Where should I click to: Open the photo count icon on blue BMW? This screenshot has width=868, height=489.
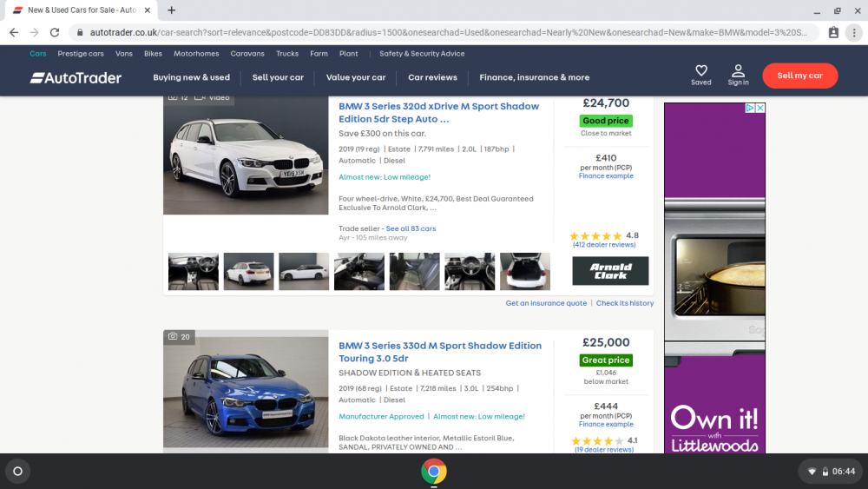pos(180,337)
